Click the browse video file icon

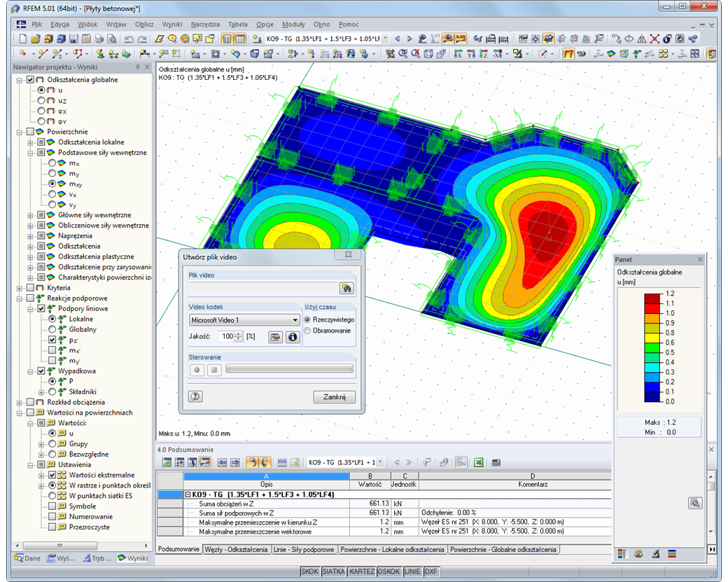[x=346, y=289]
